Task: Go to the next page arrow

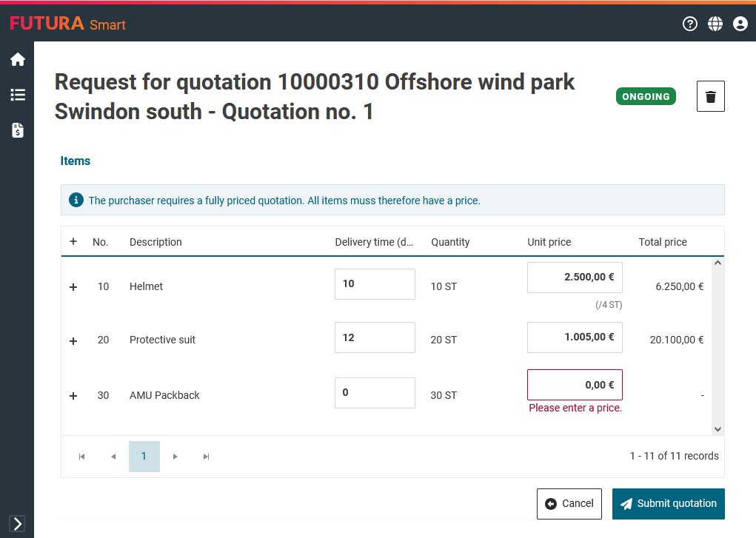Action: (175, 457)
